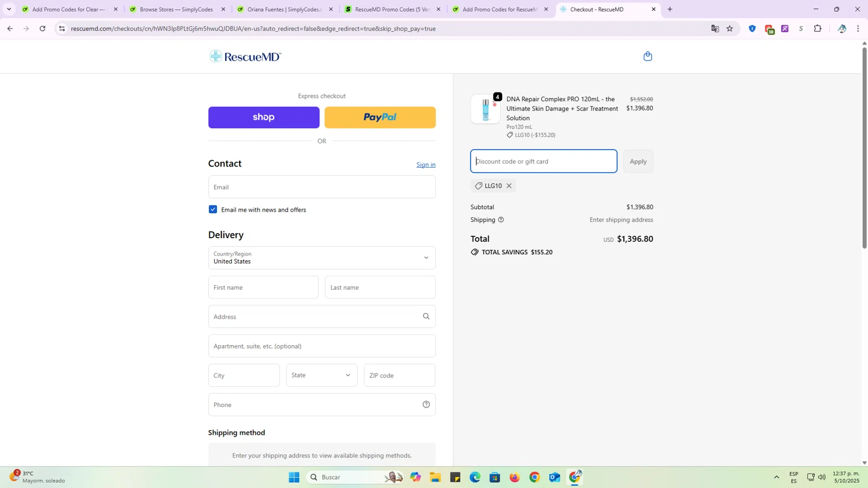868x488 pixels.
Task: Click the Address input field
Action: [322, 316]
